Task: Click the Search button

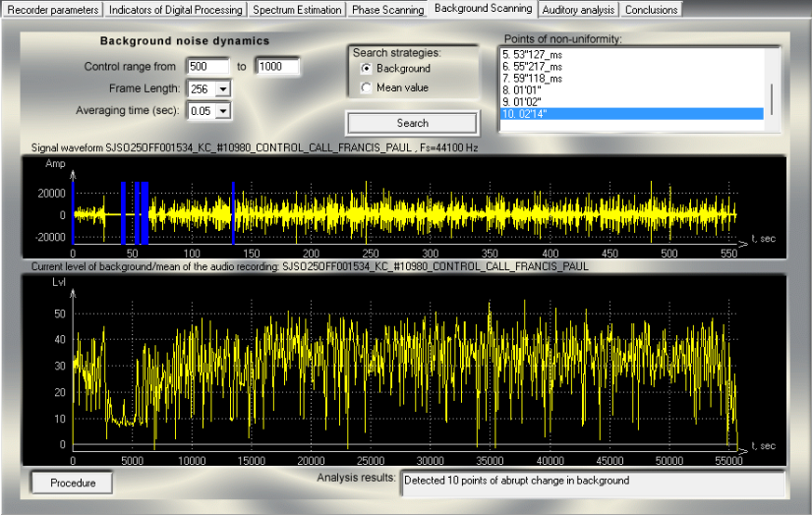Action: pyautogui.click(x=412, y=123)
